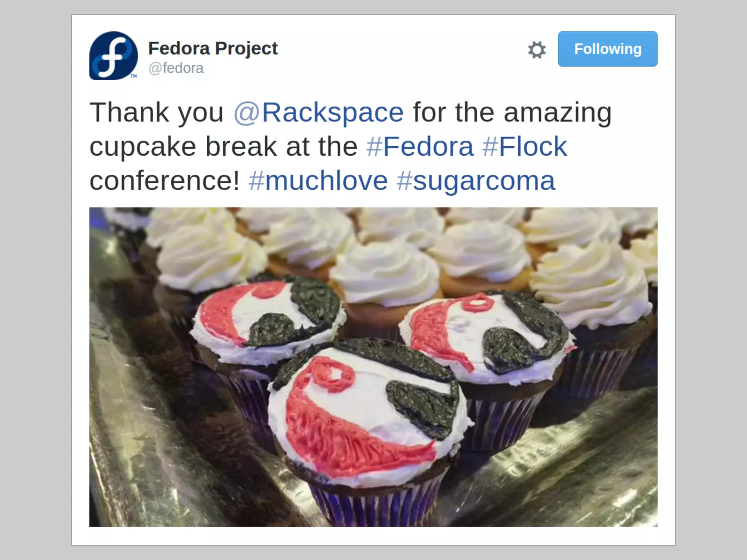Image resolution: width=747 pixels, height=560 pixels.
Task: Open the @Rackspace mention
Action: [x=318, y=112]
